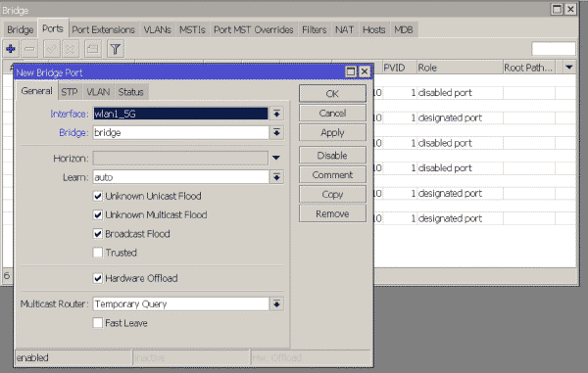This screenshot has height=373, width=588.
Task: Close the New Bridge Port dialog
Action: (365, 71)
